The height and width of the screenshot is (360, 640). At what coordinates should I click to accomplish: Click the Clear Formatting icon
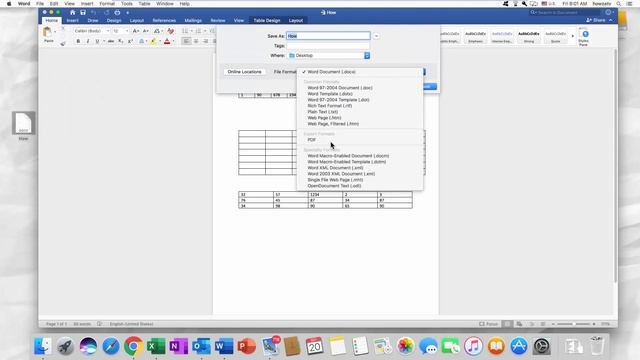click(171, 31)
